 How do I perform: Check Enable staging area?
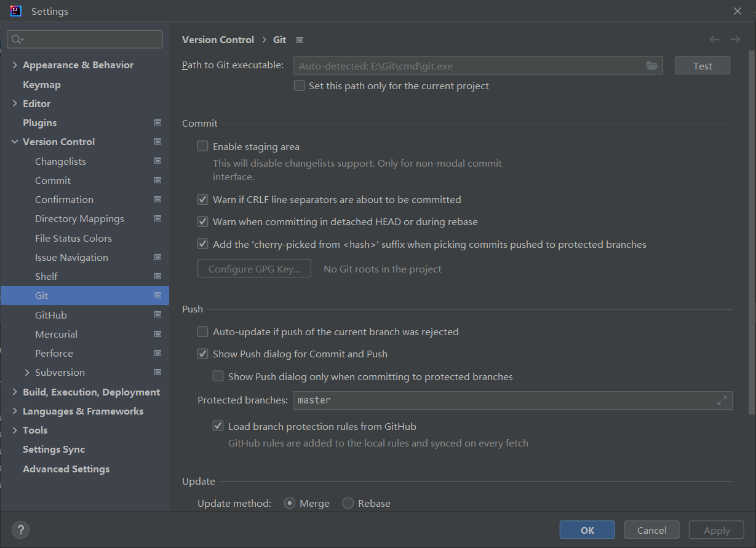click(202, 146)
